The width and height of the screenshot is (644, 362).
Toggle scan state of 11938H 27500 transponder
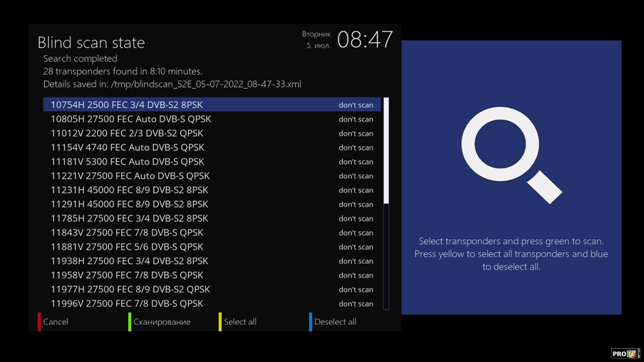[x=356, y=261]
